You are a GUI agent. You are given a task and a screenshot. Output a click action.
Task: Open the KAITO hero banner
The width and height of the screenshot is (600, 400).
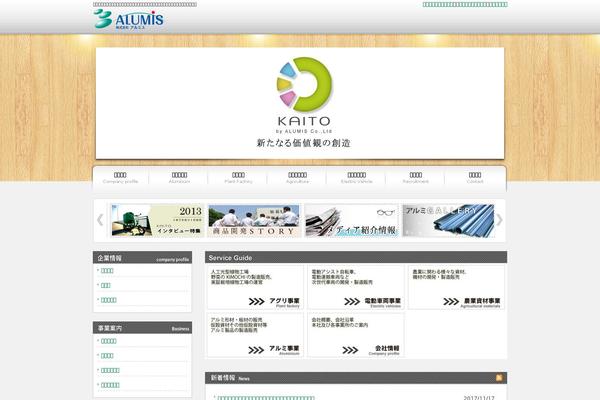300,103
